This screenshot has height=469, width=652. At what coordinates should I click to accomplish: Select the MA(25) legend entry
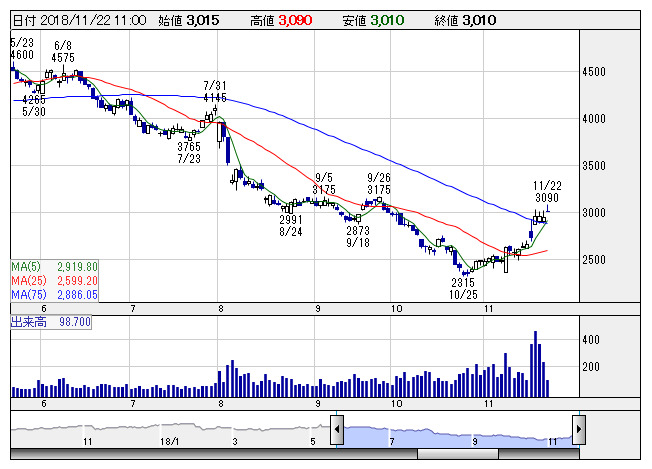coord(54,281)
